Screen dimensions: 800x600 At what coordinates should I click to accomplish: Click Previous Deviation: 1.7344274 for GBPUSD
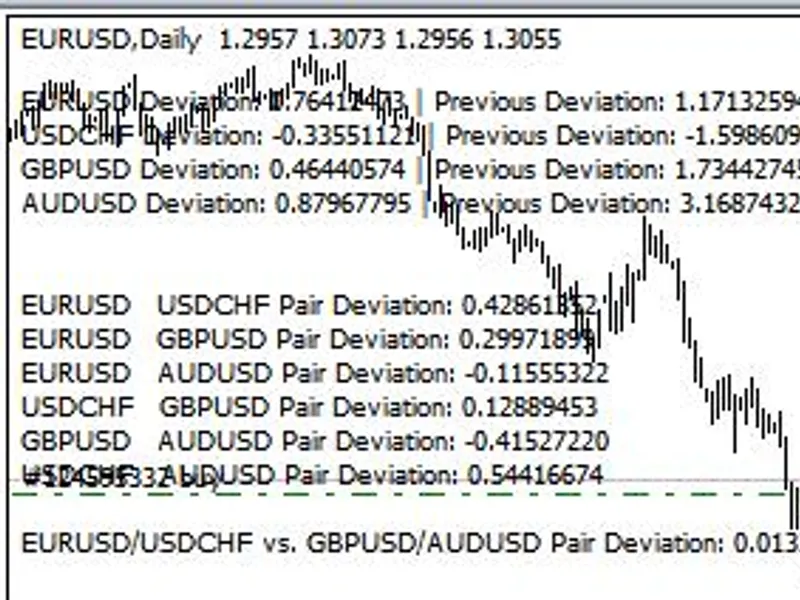coord(617,170)
